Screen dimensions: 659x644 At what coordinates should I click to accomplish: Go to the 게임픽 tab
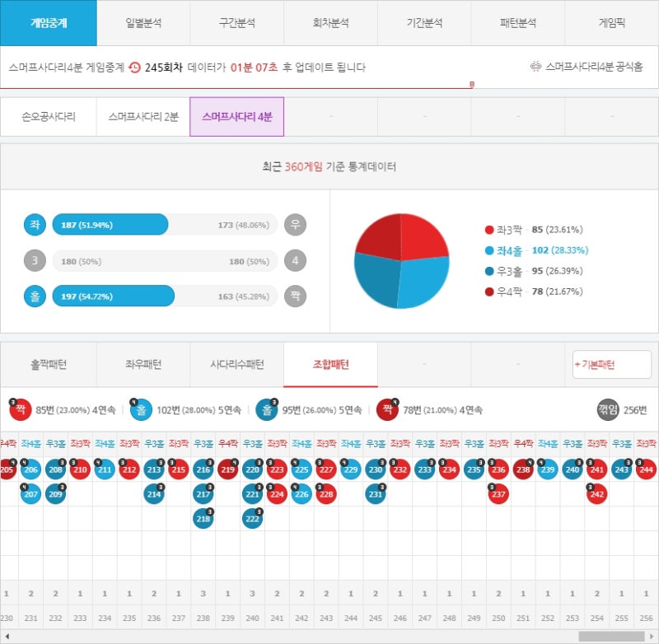612,23
